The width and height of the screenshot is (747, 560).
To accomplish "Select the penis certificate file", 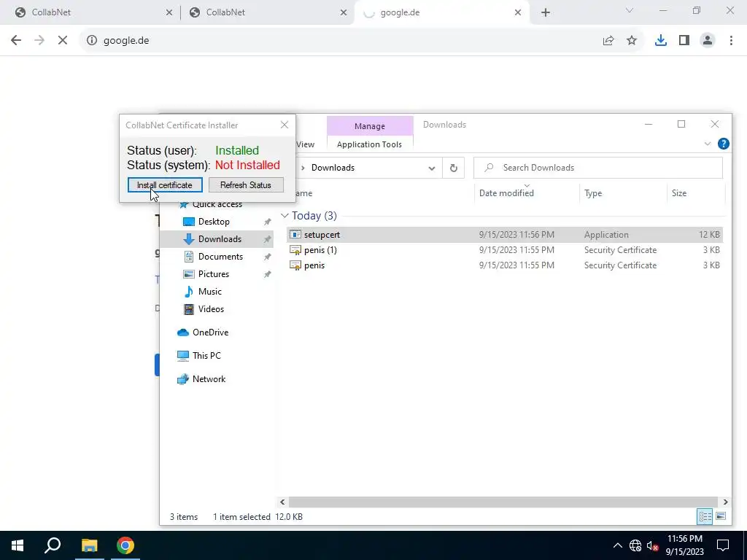I will pos(505,265).
